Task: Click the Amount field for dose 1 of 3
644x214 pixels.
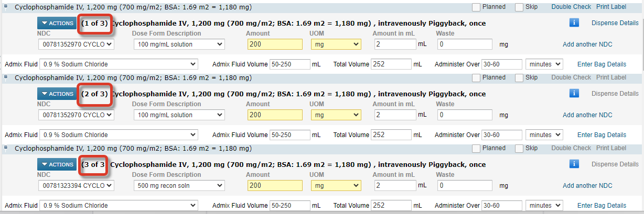Action: [x=274, y=44]
